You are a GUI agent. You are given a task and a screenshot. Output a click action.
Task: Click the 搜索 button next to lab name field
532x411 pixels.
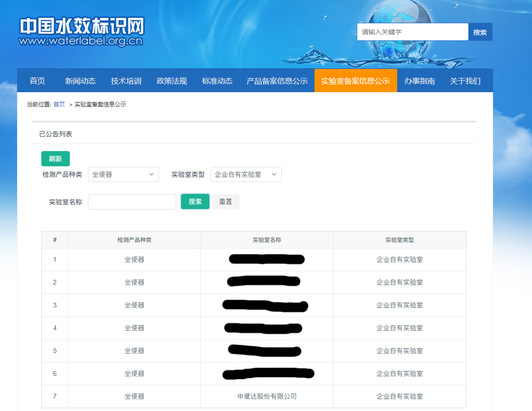195,201
